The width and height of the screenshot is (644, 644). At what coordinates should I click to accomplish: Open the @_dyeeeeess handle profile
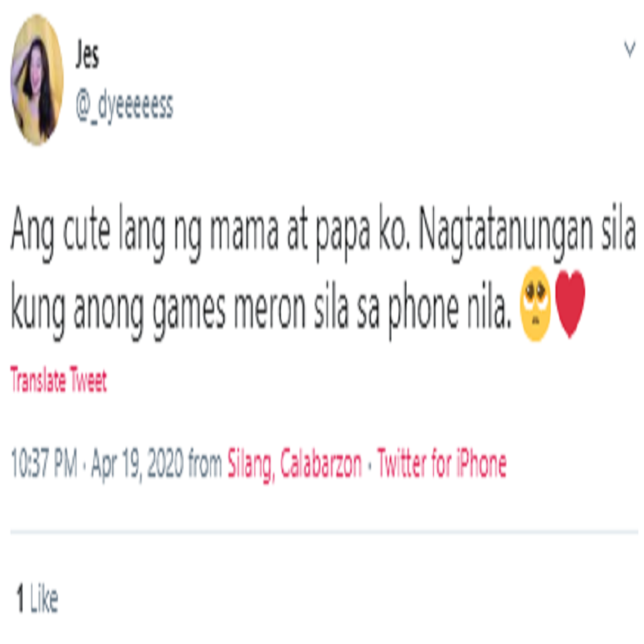point(125,105)
